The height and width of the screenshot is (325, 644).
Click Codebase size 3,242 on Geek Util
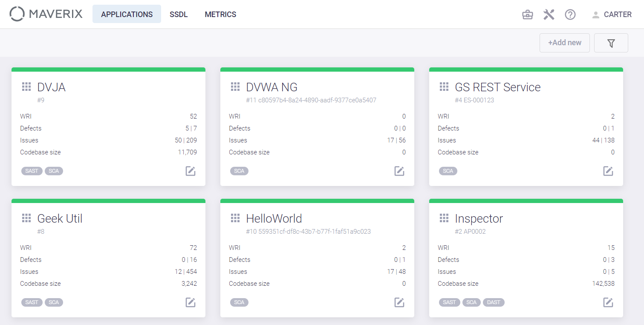point(189,284)
